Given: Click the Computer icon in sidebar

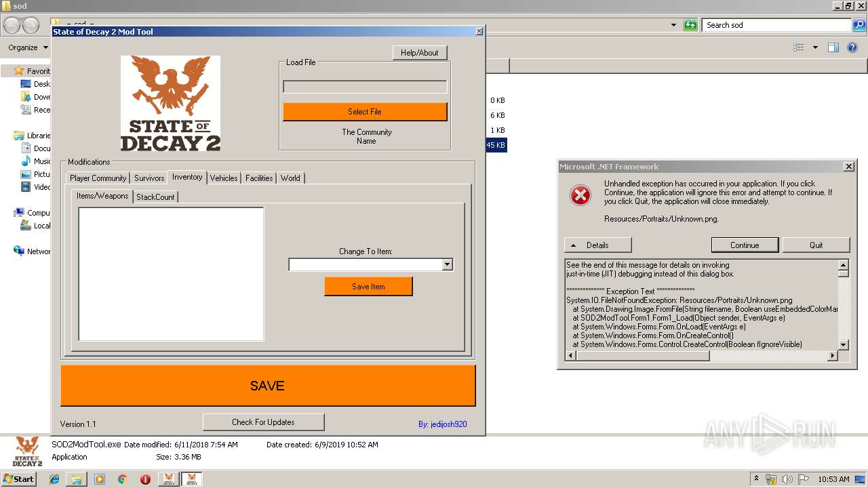Looking at the screenshot, I should pyautogui.click(x=19, y=213).
